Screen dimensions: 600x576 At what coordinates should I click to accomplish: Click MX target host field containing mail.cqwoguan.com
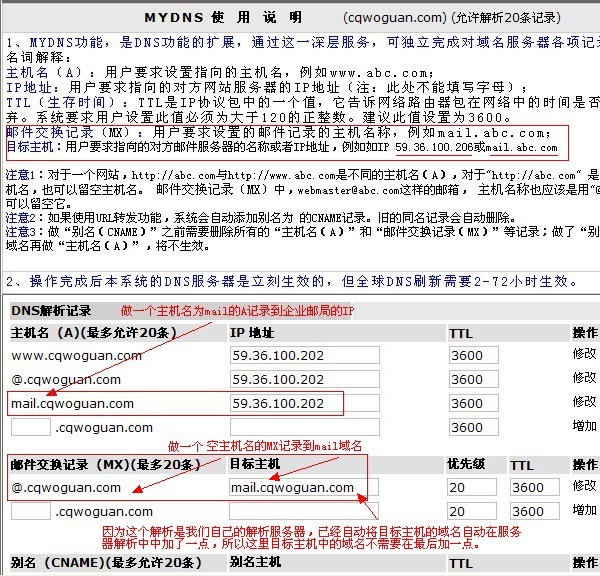pyautogui.click(x=304, y=487)
